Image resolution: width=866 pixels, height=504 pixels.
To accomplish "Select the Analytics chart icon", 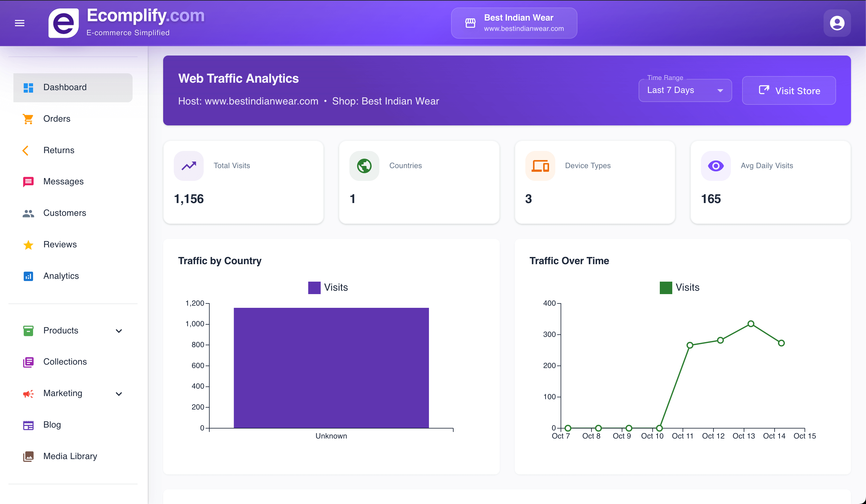I will pos(27,276).
